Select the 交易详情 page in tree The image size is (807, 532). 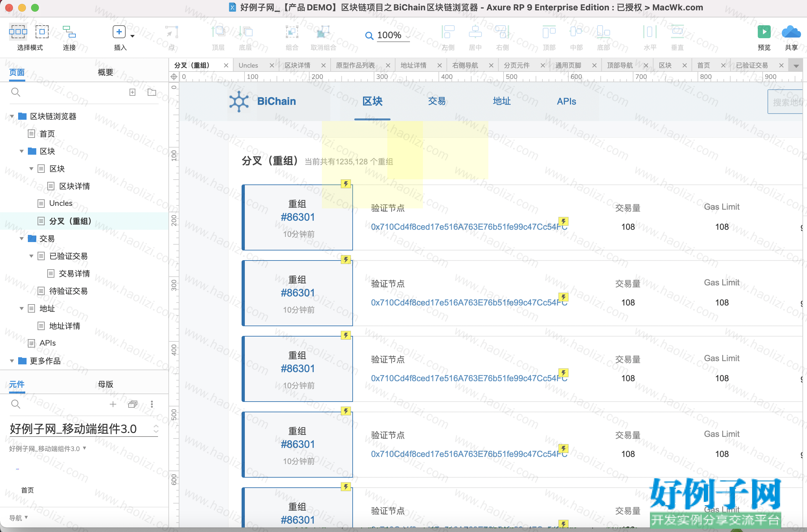point(74,273)
